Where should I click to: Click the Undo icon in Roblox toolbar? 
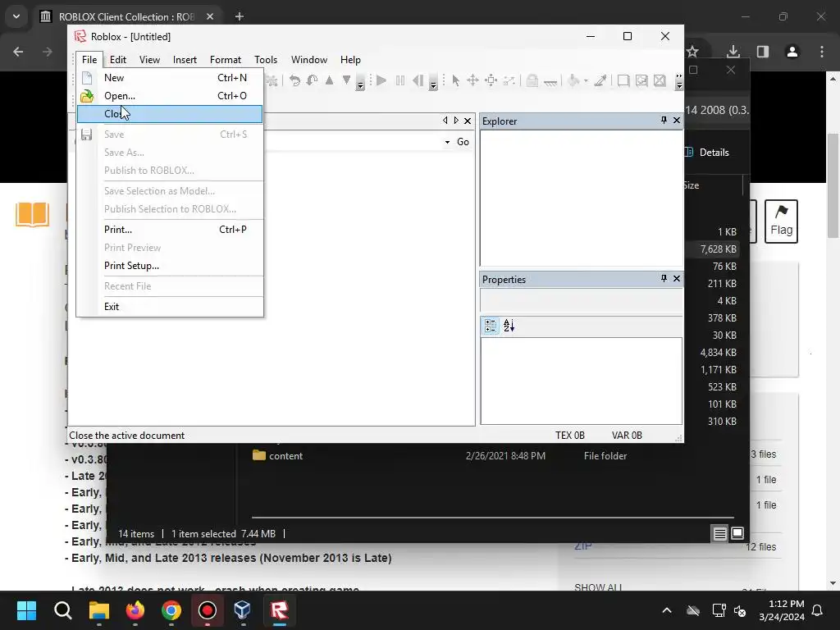coord(294,81)
